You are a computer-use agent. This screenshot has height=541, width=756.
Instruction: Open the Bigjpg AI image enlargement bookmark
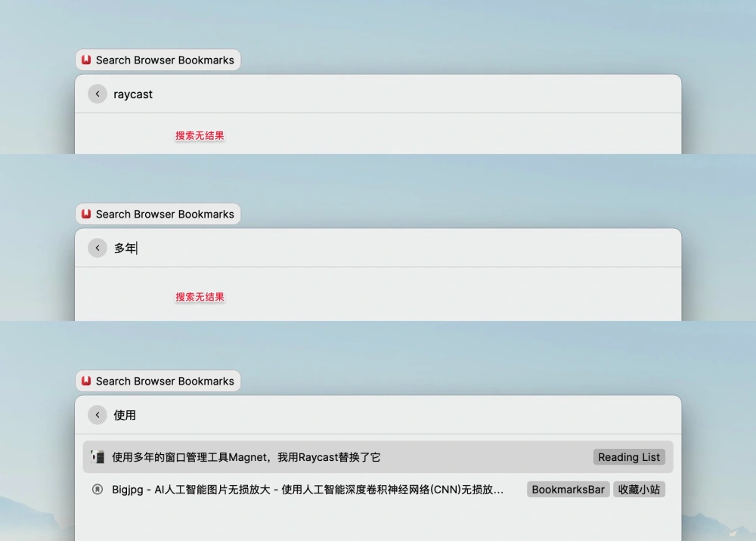click(x=378, y=490)
